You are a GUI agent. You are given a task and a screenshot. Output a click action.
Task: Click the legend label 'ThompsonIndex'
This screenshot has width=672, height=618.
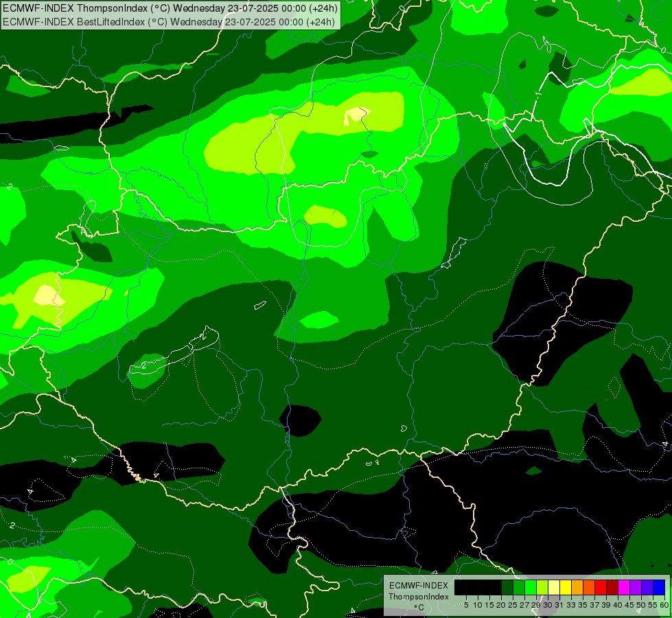(x=418, y=597)
